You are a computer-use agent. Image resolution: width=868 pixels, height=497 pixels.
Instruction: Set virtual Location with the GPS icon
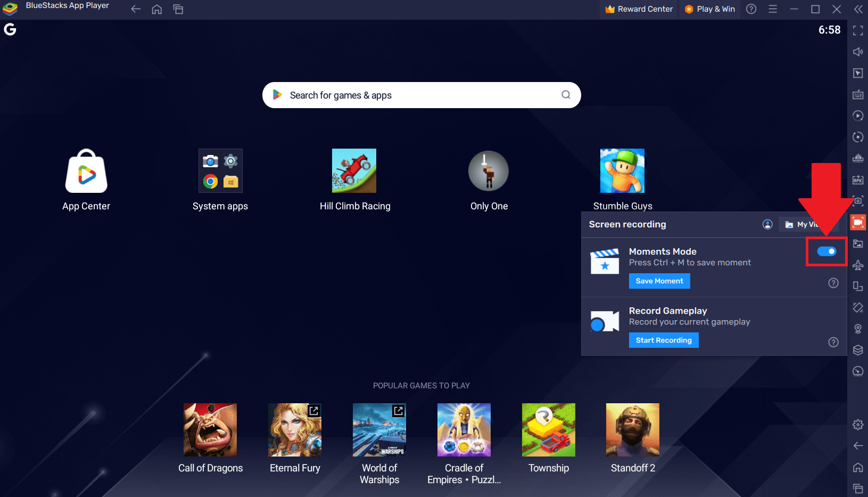858,329
